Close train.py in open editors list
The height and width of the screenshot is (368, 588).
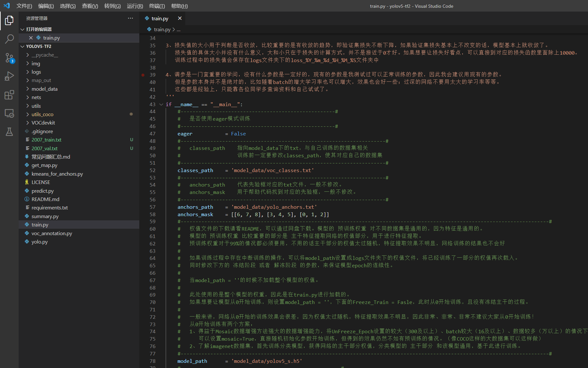coord(31,38)
